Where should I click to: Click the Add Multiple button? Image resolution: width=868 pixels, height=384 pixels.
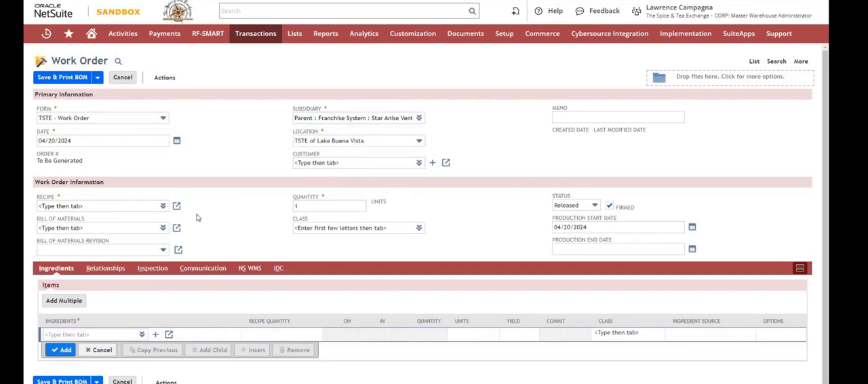(64, 301)
